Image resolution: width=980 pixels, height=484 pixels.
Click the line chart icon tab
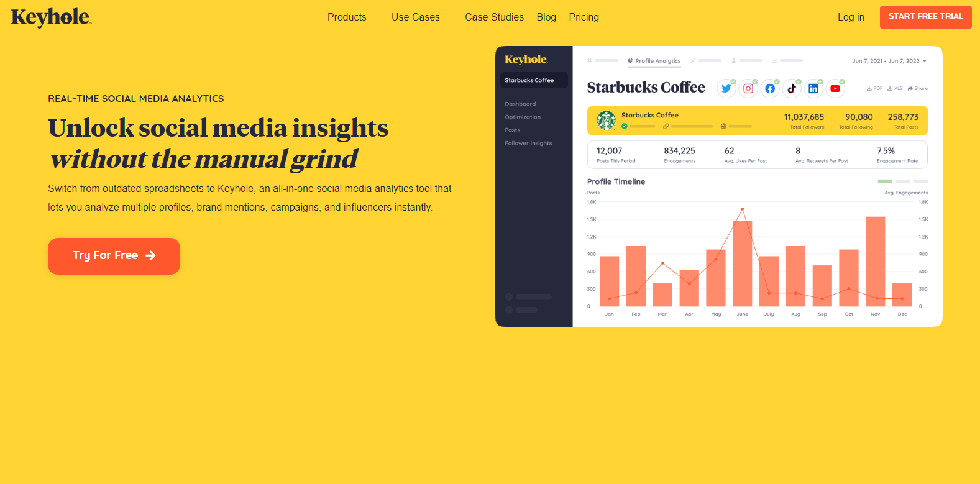[774, 61]
